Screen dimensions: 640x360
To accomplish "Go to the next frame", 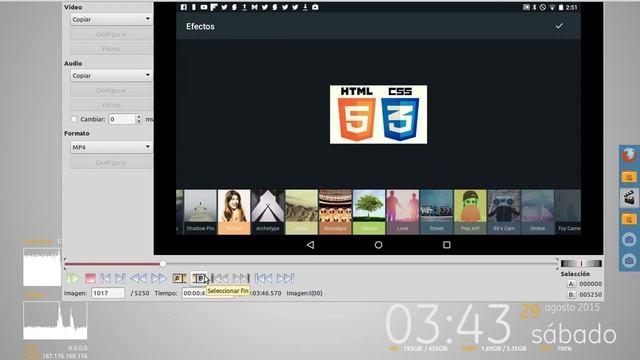I will click(120, 278).
